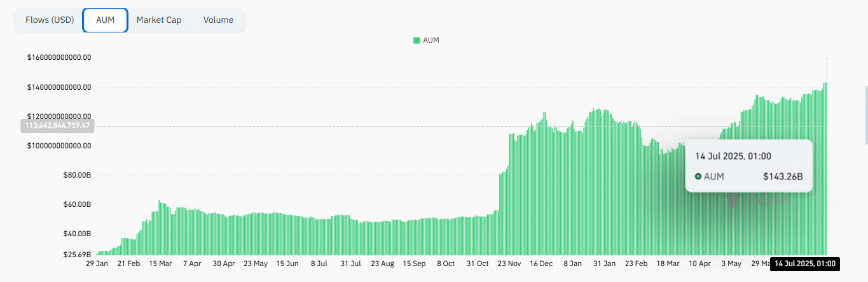Switch to the Volume tab

[218, 20]
